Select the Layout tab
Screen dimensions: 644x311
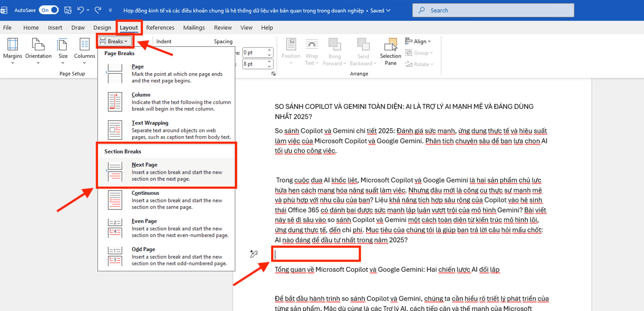[129, 27]
